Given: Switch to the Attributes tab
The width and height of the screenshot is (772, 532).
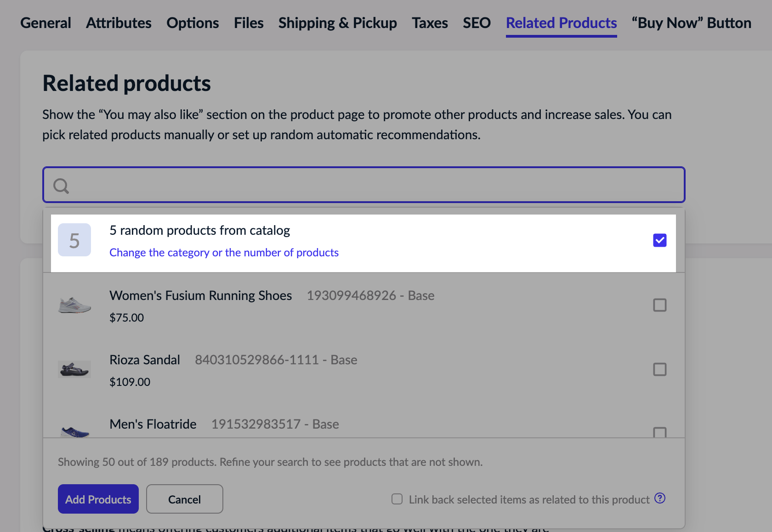Looking at the screenshot, I should point(119,23).
